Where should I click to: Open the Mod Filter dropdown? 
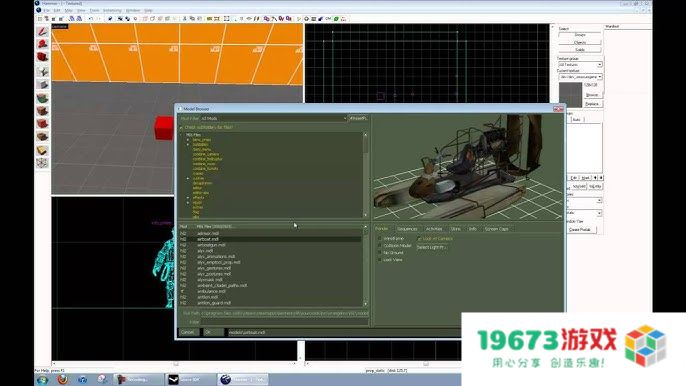tap(273, 118)
